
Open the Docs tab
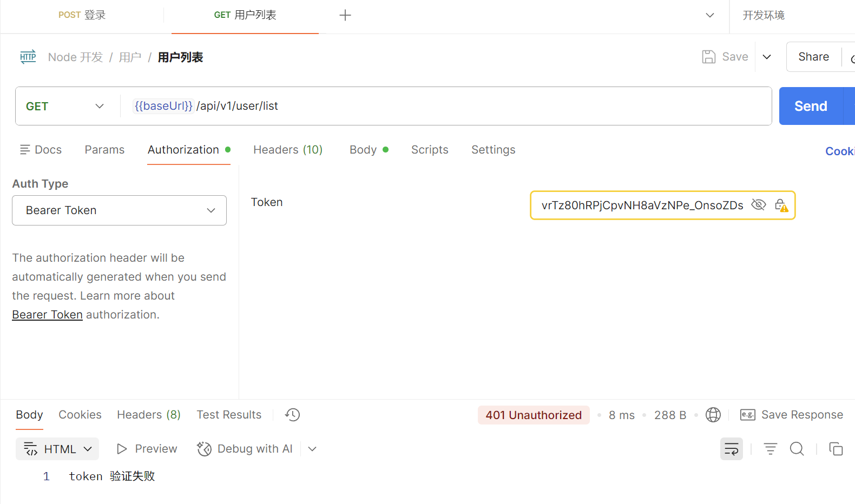(x=41, y=150)
